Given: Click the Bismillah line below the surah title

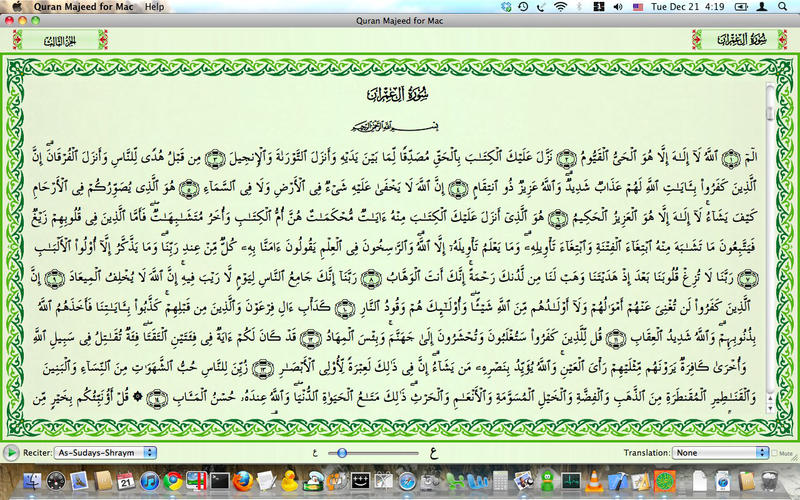Looking at the screenshot, I should click(394, 126).
